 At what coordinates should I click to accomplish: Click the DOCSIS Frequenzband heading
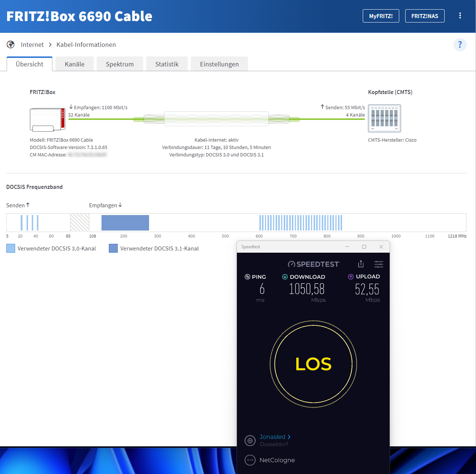coord(34,187)
